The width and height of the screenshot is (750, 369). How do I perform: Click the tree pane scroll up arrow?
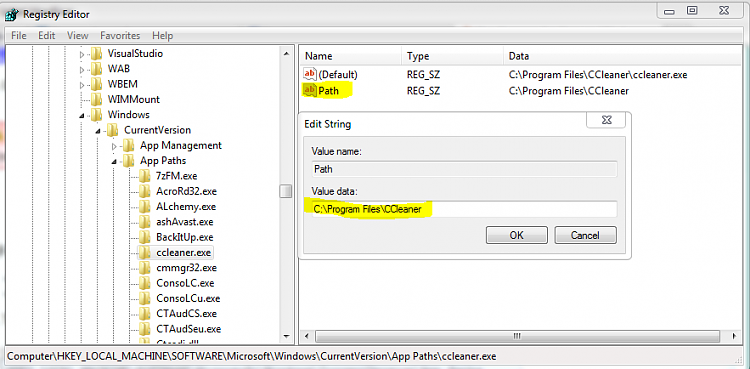coord(286,54)
